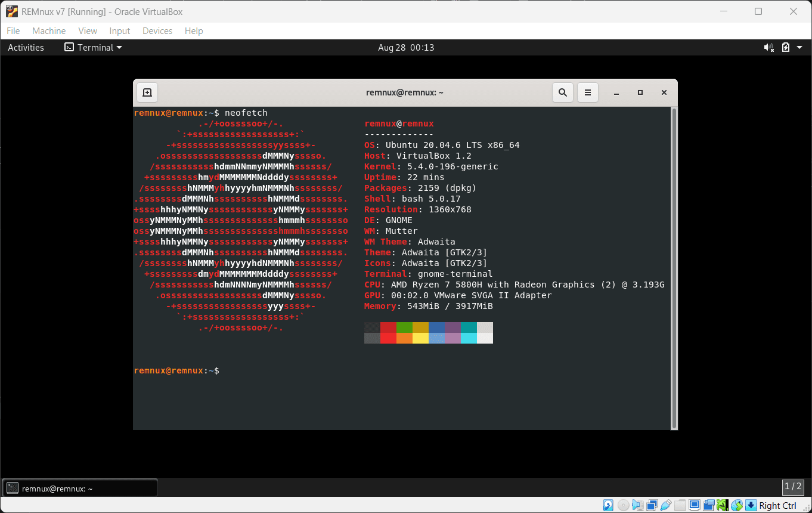Maximize the gnome-terminal window
This screenshot has width=812, height=513.
[x=640, y=92]
